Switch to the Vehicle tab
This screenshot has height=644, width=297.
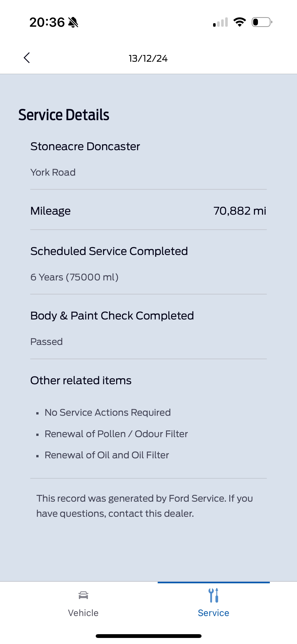[83, 613]
